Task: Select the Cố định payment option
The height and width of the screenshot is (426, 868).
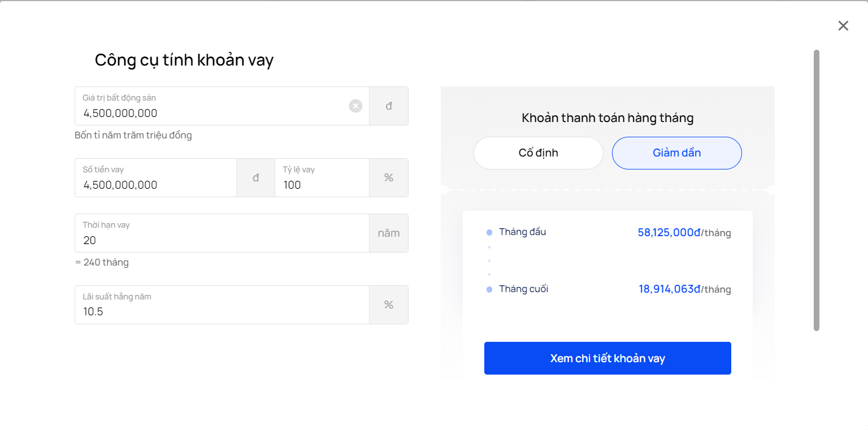Action: pos(539,153)
